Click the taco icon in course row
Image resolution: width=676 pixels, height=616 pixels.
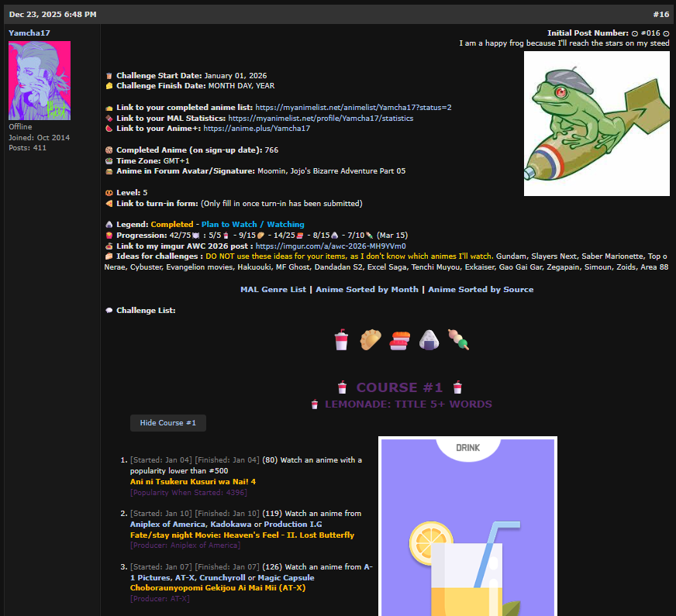(371, 340)
